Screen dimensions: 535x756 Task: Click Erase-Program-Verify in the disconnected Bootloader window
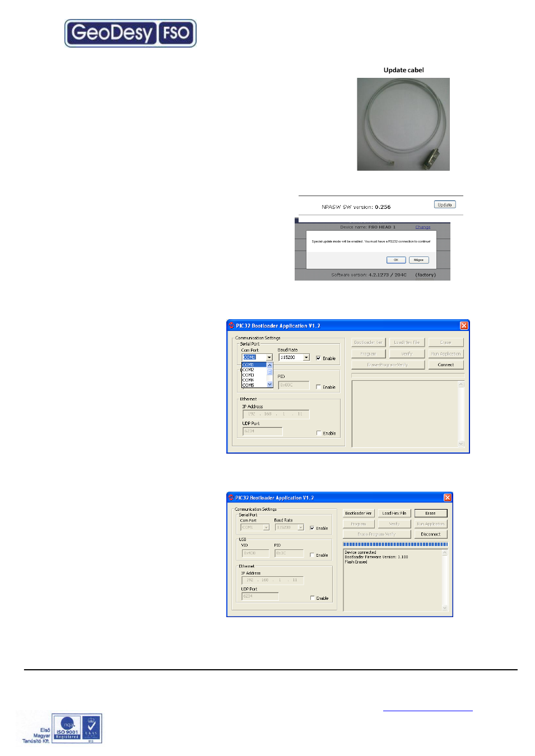point(388,365)
